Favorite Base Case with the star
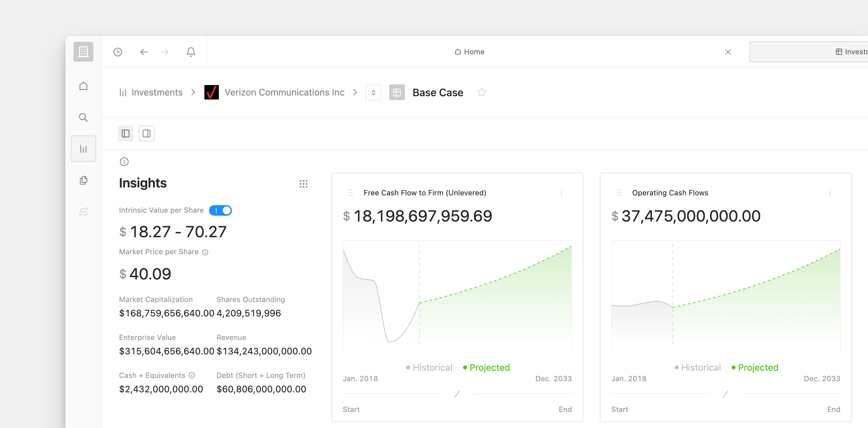Screen dimensions: 868x428 coord(481,92)
